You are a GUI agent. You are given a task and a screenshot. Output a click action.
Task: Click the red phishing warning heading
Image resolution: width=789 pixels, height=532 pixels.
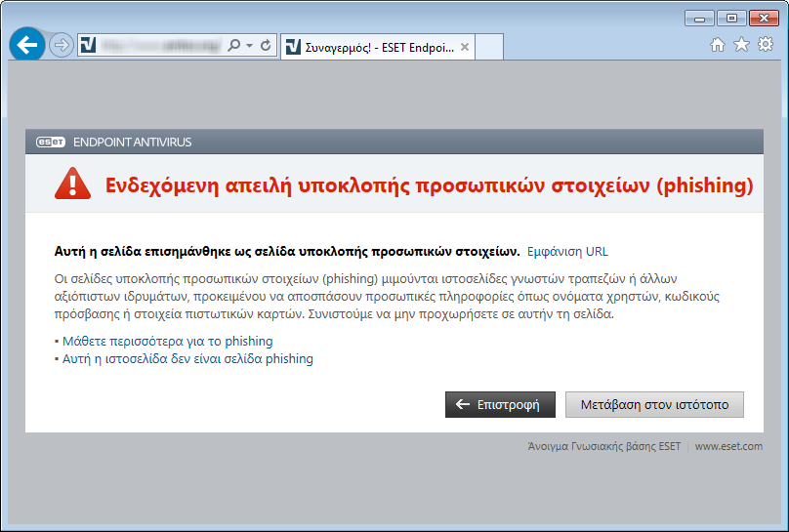(x=429, y=185)
